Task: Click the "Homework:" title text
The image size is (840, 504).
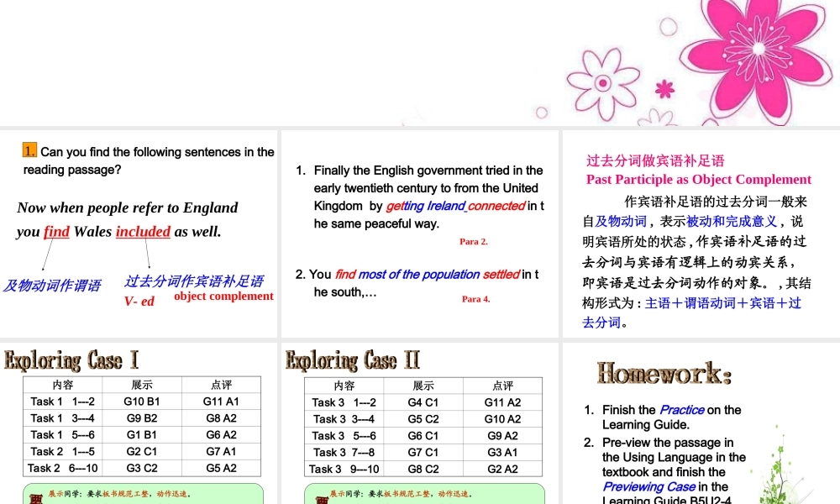Action: pyautogui.click(x=664, y=373)
